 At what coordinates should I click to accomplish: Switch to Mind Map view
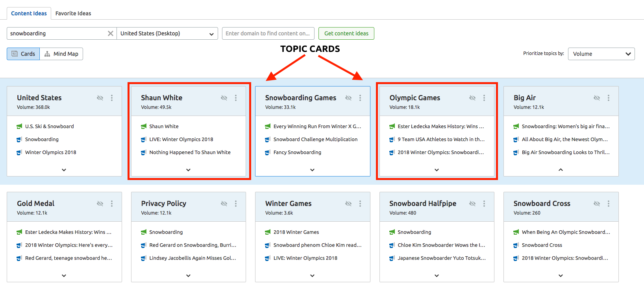coord(61,54)
